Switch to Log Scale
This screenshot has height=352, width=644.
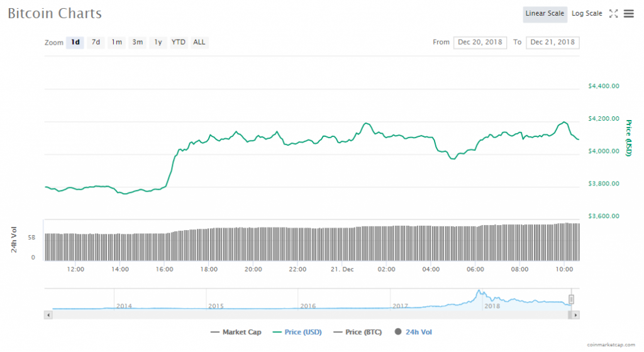click(586, 14)
